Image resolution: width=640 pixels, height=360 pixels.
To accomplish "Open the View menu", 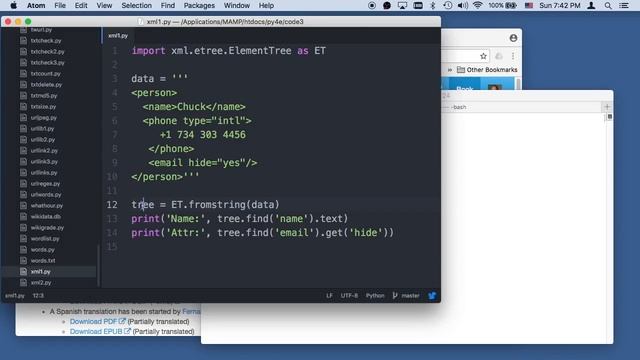I will (104, 6).
